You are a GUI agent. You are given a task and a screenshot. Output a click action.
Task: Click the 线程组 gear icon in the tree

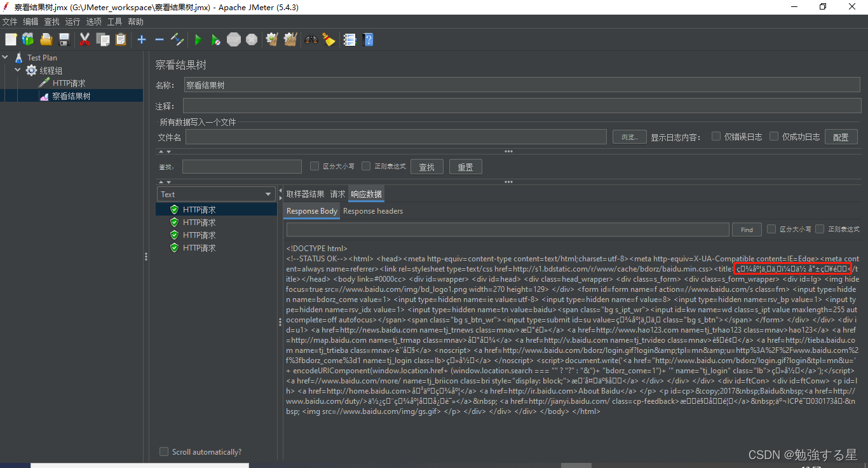point(31,70)
